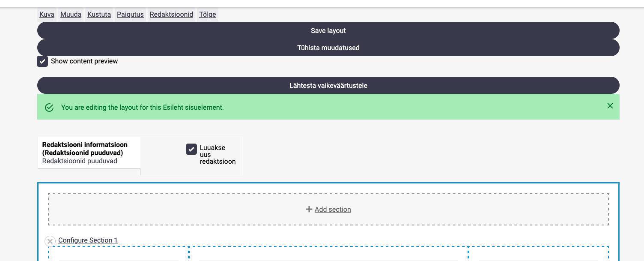The height and width of the screenshot is (261, 644).
Task: Click the 'You are editing the layout' message text
Action: click(142, 108)
